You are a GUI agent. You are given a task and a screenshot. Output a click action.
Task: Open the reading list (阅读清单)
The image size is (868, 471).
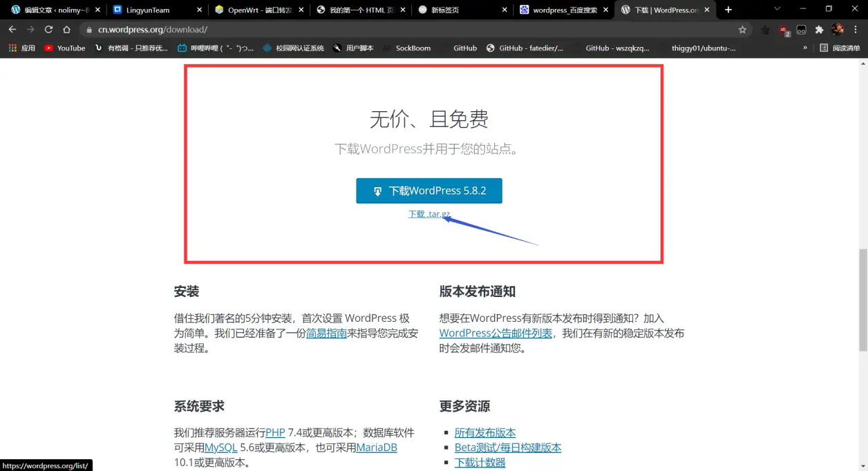coord(840,48)
